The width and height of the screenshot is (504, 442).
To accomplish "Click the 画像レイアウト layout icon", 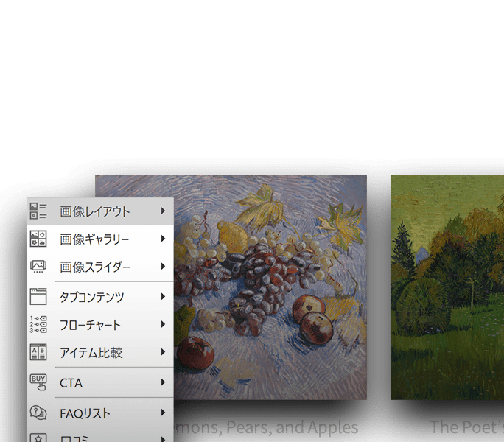I will [x=38, y=211].
